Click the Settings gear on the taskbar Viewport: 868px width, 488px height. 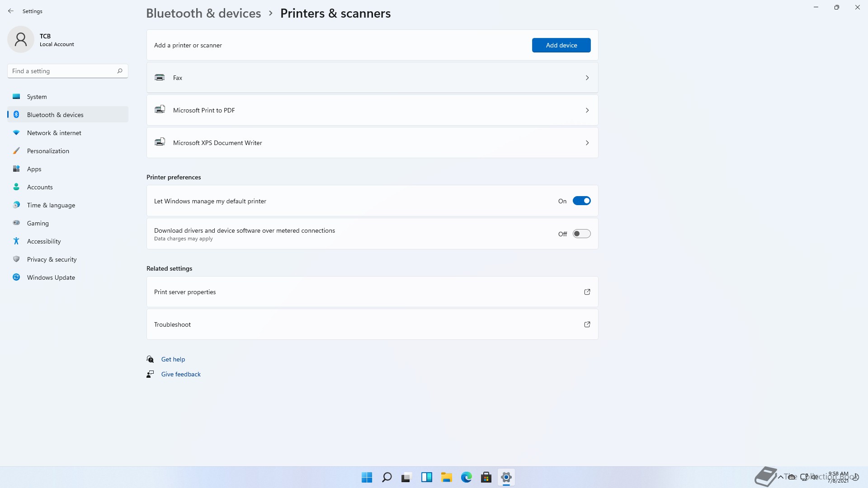pyautogui.click(x=506, y=477)
